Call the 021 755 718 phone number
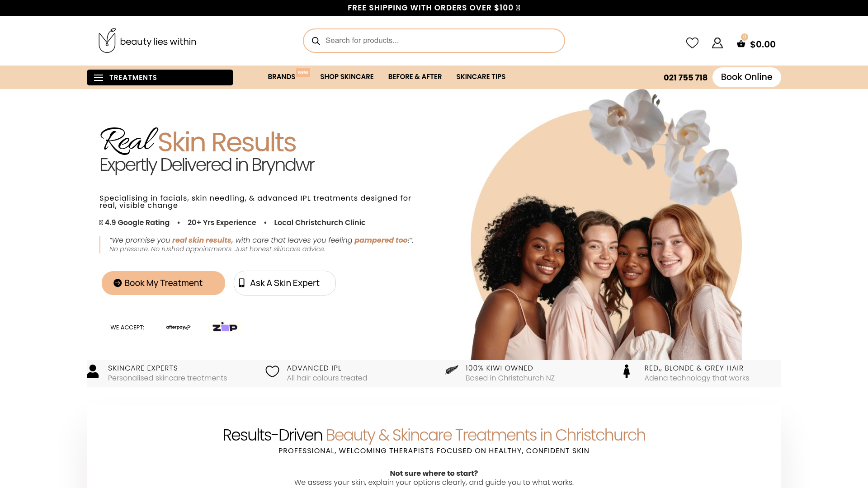This screenshot has height=488, width=868. coord(685,77)
